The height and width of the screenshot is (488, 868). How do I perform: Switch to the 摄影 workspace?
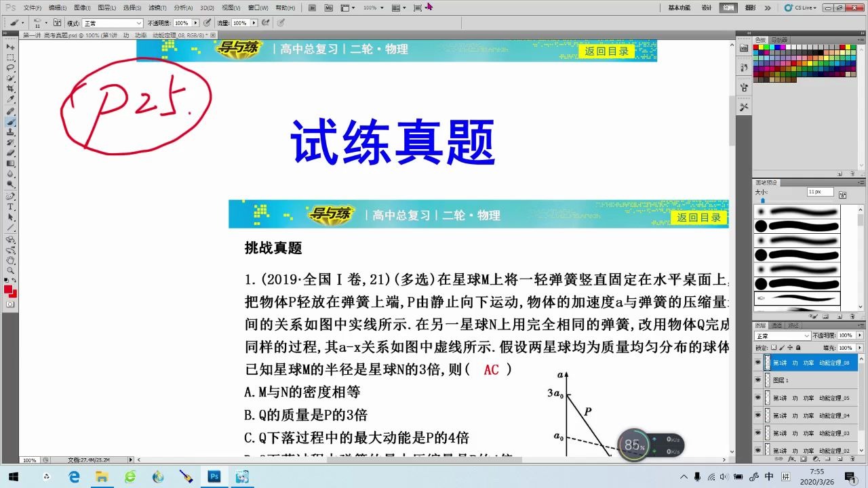pos(750,8)
